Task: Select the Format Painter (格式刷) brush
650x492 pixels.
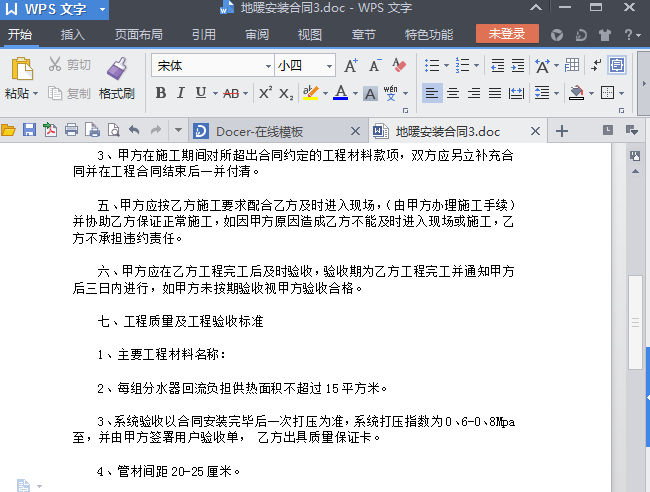Action: coord(117,68)
